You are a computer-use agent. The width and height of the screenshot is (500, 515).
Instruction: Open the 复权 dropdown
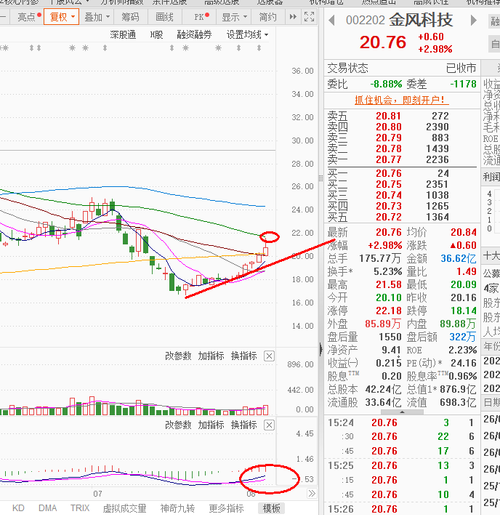61,17
